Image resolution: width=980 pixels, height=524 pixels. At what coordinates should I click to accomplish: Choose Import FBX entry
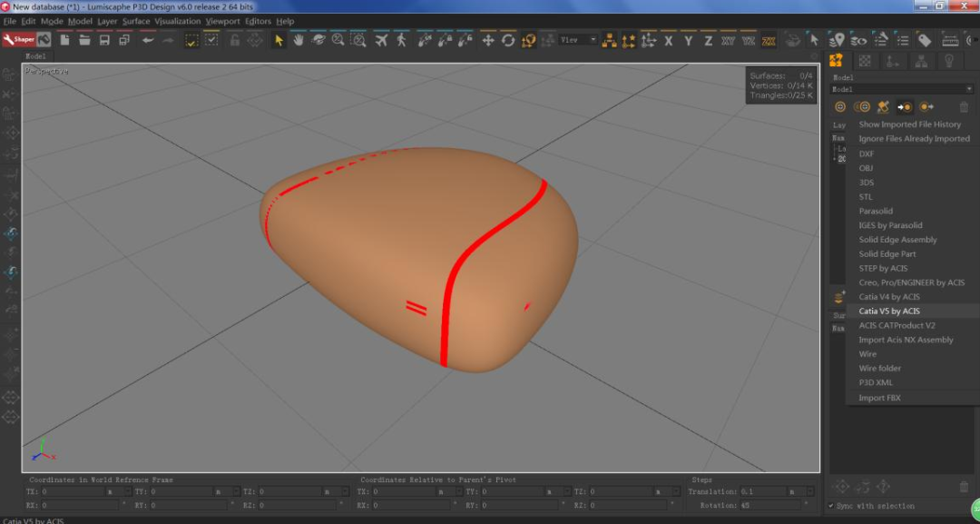coord(879,398)
